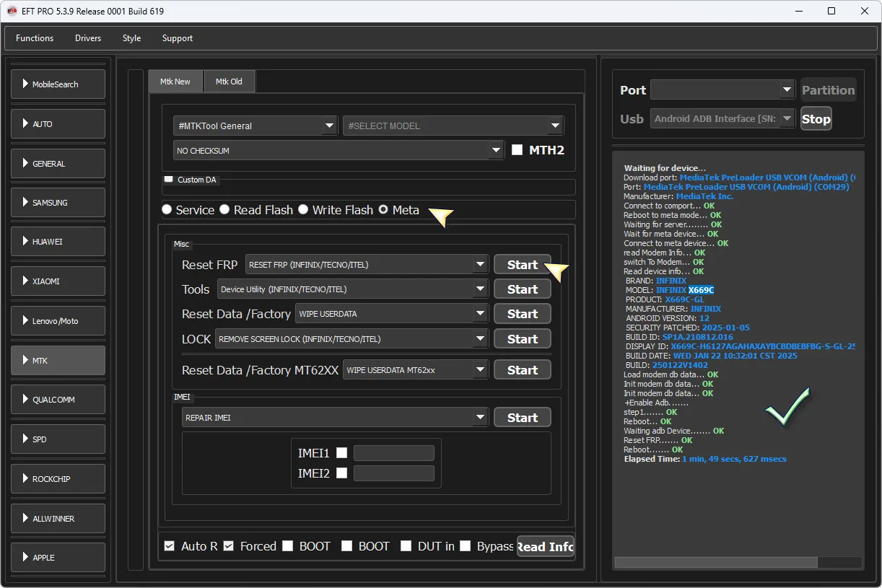
Task: Open the Drivers menu
Action: (88, 38)
